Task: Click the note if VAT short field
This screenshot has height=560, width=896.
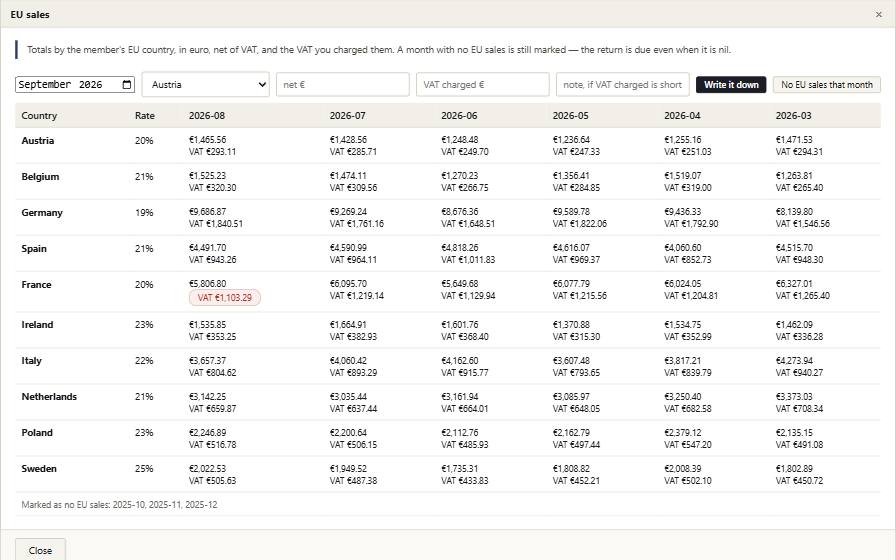Action: tap(623, 85)
